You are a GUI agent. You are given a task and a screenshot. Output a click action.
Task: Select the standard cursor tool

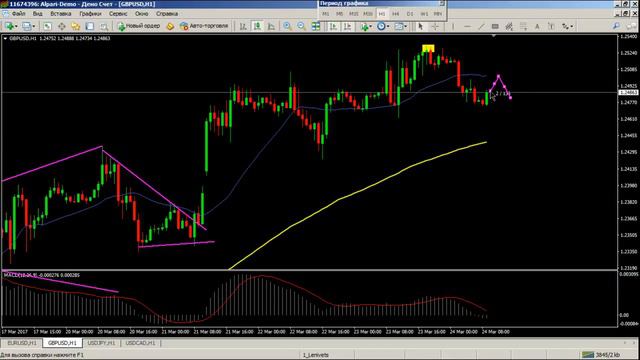420,26
